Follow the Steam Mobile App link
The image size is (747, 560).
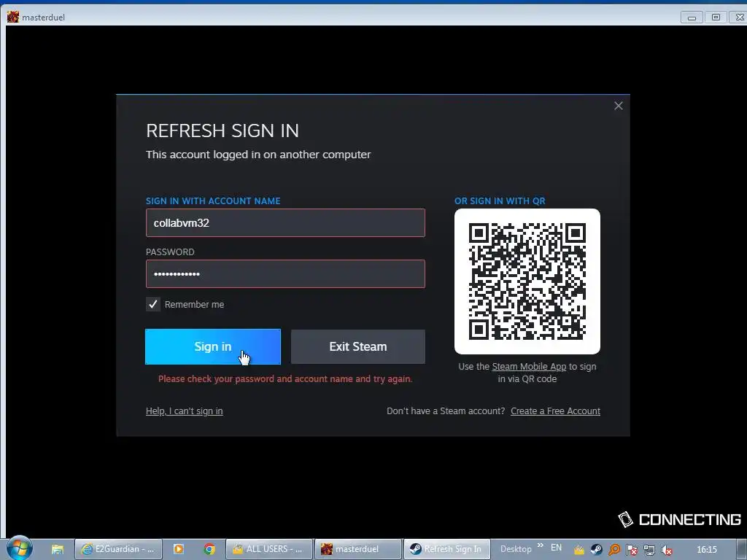click(529, 367)
